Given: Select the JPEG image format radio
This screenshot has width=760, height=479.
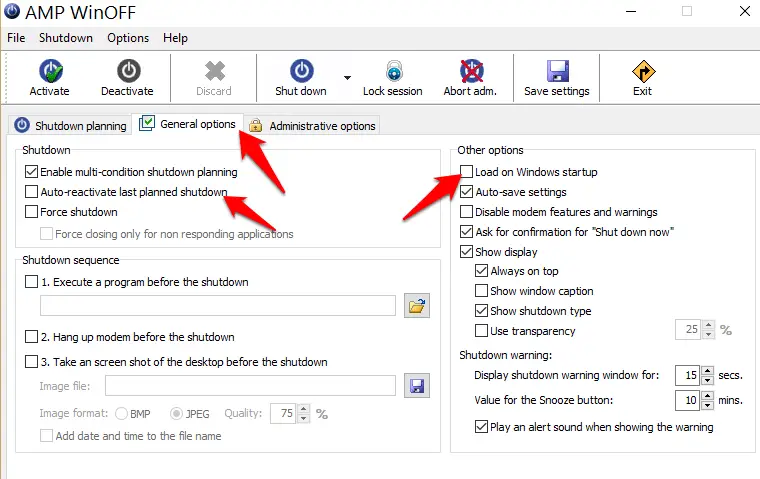Looking at the screenshot, I should click(176, 414).
